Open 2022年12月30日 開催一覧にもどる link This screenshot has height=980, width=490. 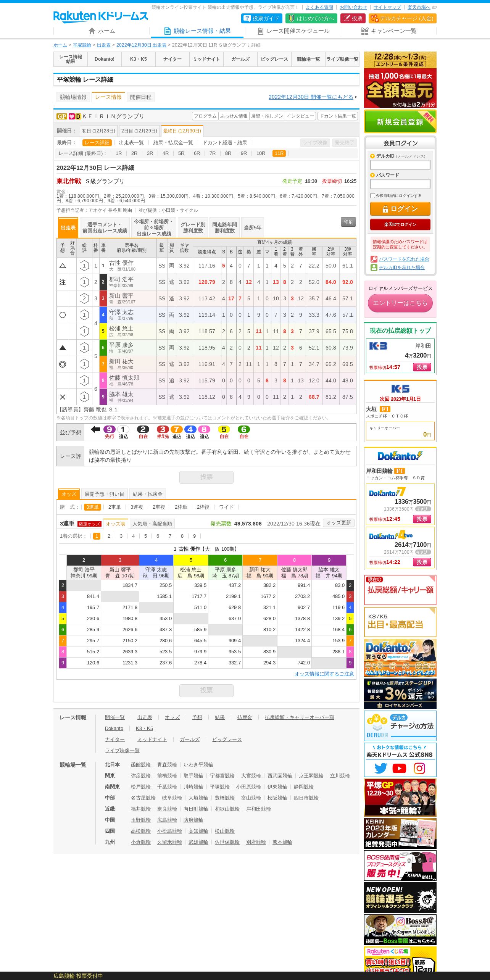[311, 97]
